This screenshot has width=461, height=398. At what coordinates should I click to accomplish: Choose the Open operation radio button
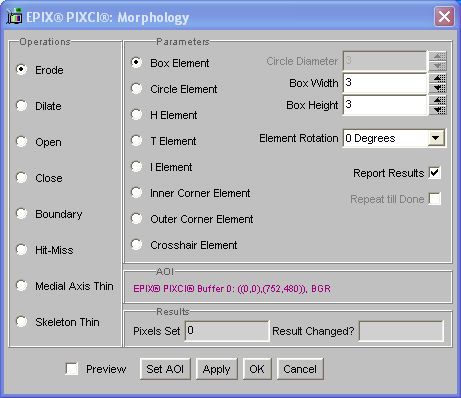coord(22,142)
